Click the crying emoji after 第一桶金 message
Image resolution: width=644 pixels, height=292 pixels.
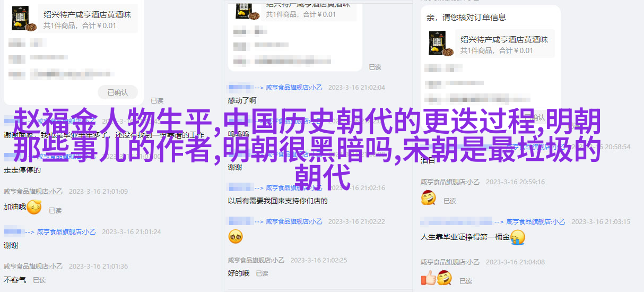pos(517,237)
